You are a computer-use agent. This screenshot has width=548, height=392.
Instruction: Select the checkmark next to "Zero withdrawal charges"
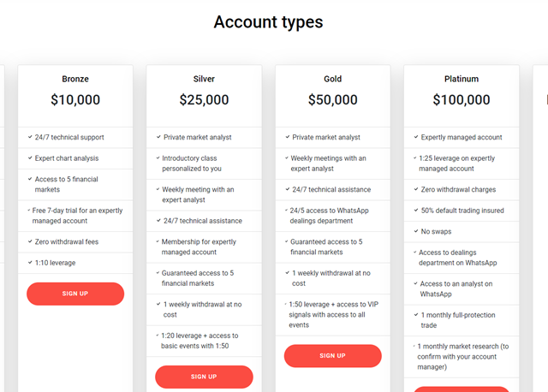pyautogui.click(x=416, y=190)
